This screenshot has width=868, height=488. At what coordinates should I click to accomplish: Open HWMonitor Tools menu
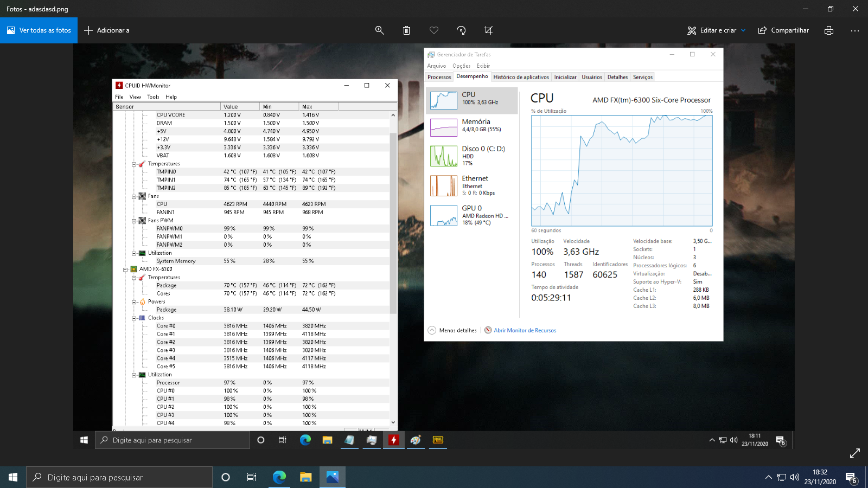point(153,97)
